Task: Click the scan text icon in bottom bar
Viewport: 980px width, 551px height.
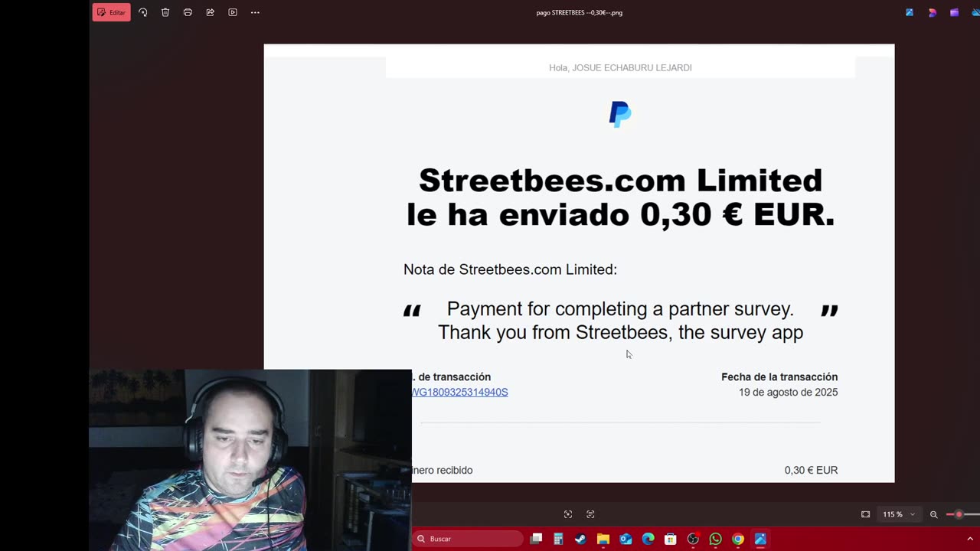Action: [590, 514]
